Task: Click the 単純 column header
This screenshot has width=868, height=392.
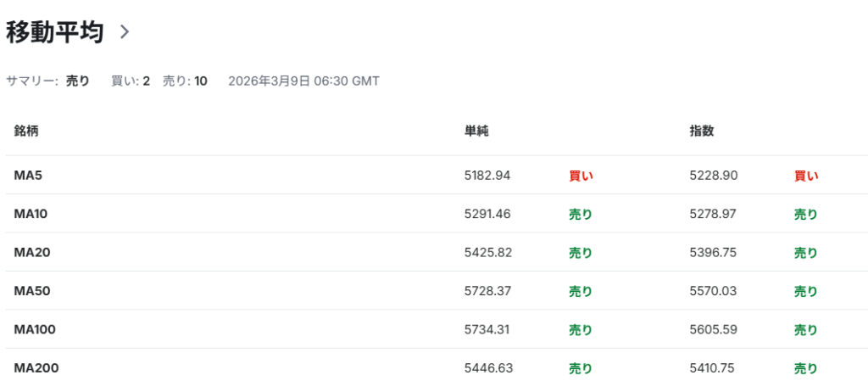Action: click(476, 132)
